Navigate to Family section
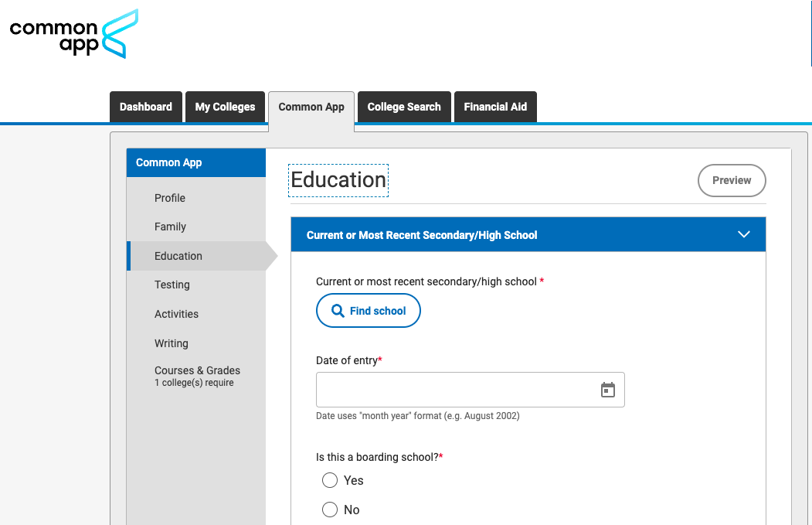Image resolution: width=812 pixels, height=525 pixels. click(x=170, y=227)
